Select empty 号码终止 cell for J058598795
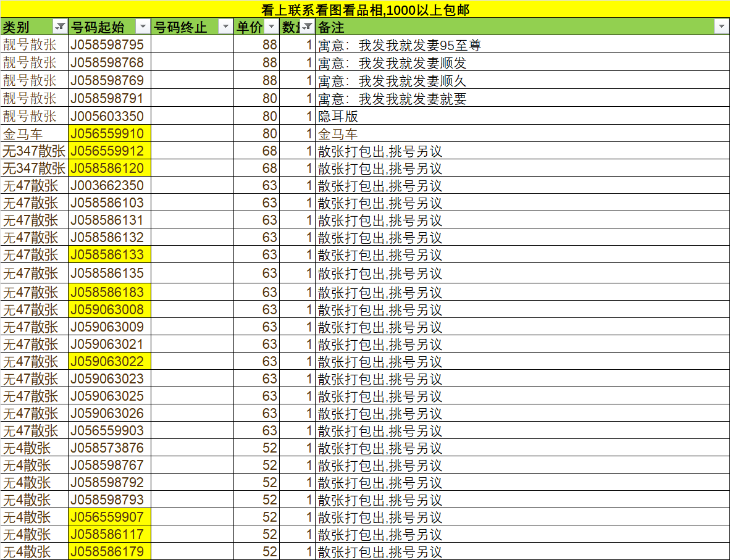 [192, 44]
